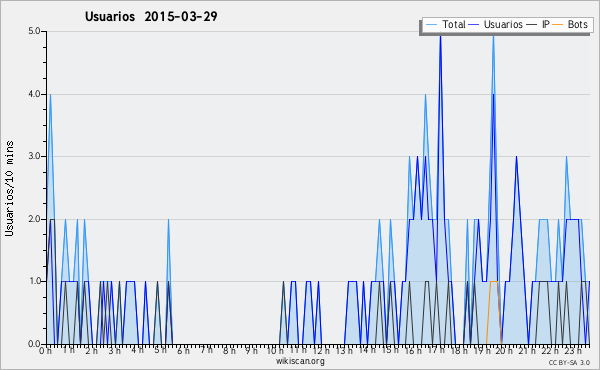The height and width of the screenshot is (370, 600).
Task: Click the "6 h" x-axis label
Action: (183, 351)
